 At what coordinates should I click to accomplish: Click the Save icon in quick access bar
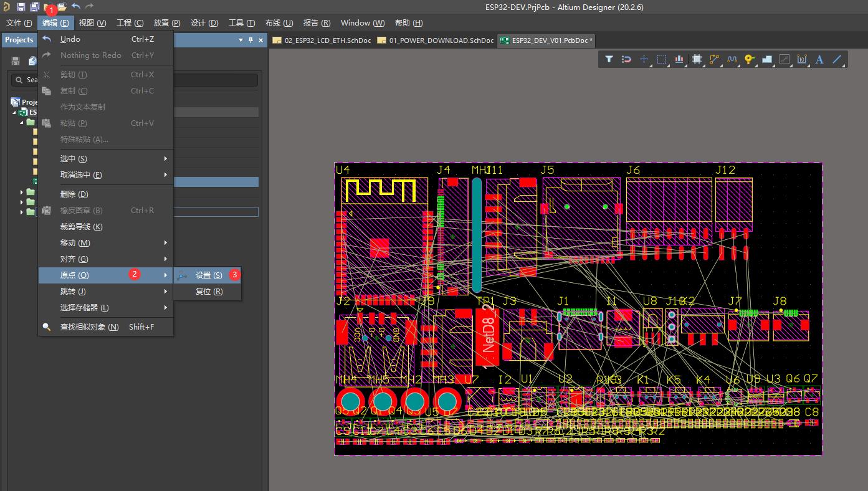21,7
